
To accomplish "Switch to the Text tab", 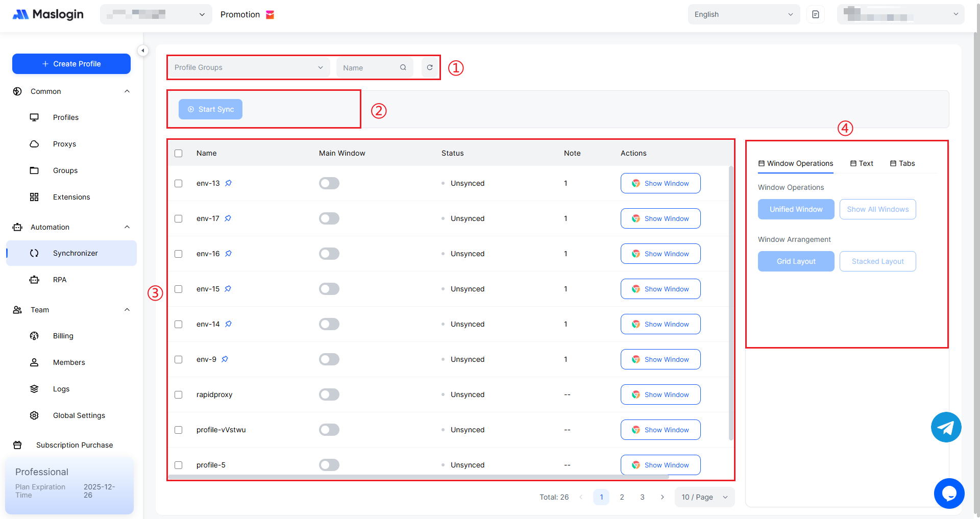I will (x=862, y=163).
